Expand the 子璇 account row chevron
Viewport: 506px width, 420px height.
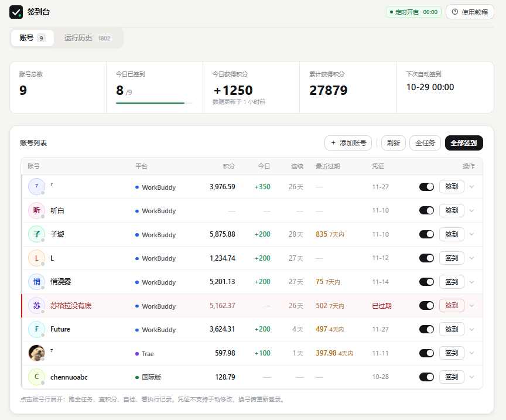tap(471, 234)
